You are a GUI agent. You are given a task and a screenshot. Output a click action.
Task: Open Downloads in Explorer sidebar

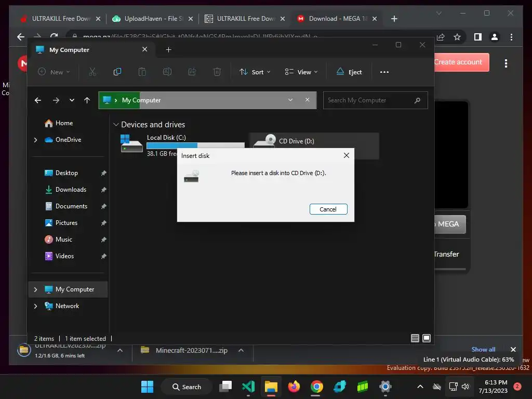[71, 190]
